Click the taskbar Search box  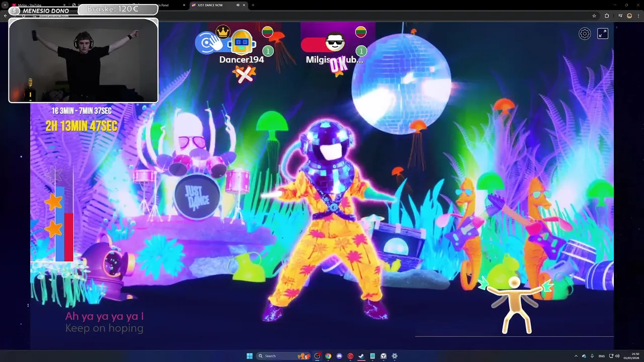coord(283,356)
